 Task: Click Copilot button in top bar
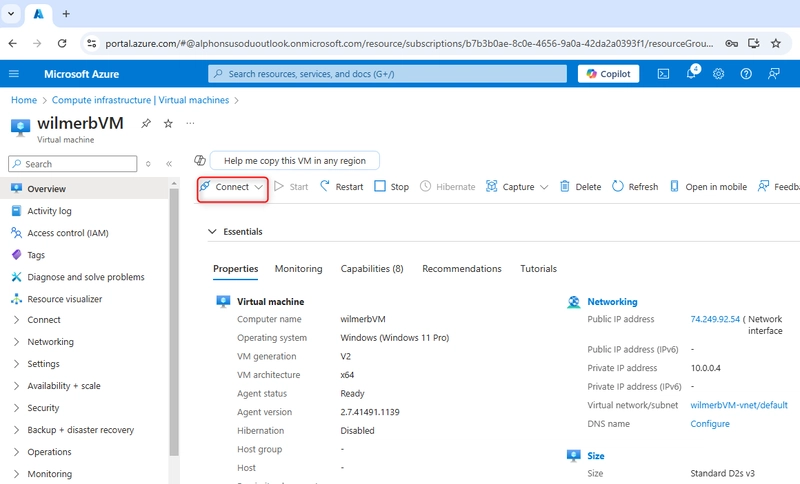(x=608, y=74)
